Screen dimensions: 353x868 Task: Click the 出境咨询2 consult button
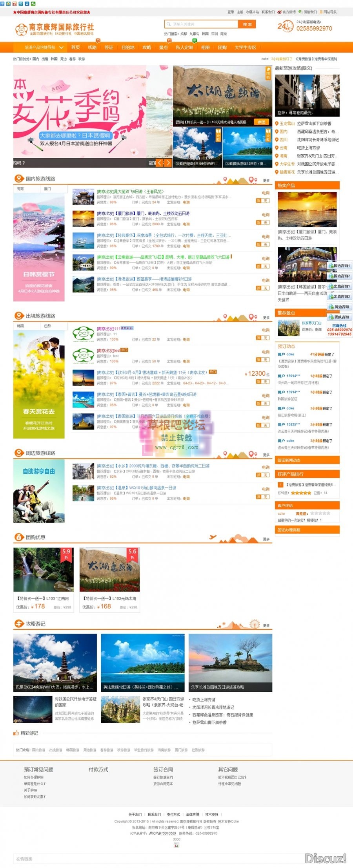coord(340,296)
